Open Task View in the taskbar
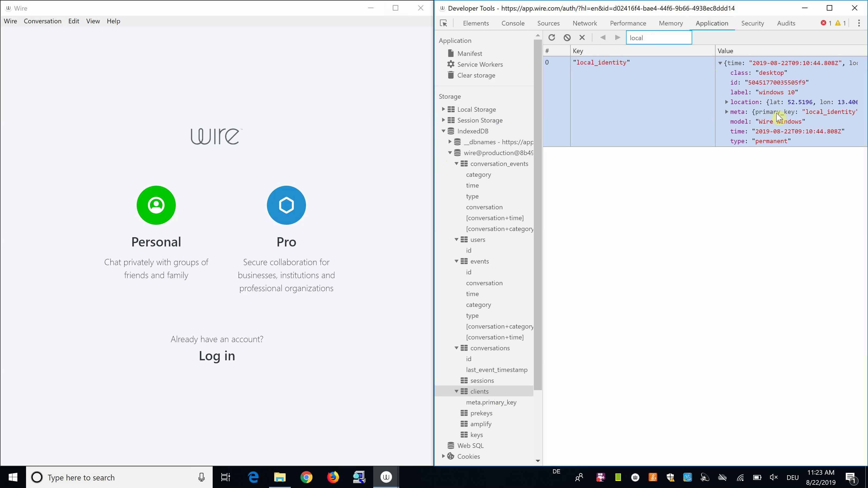 click(225, 477)
